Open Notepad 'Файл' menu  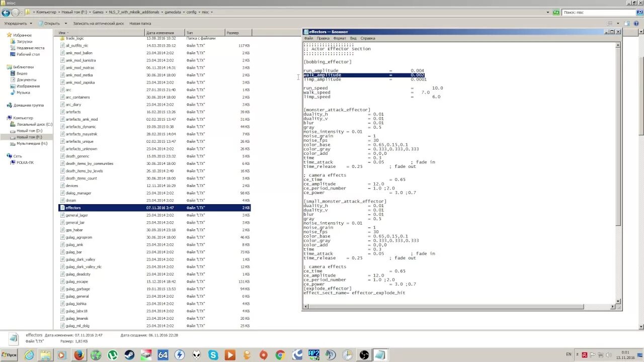pos(308,38)
